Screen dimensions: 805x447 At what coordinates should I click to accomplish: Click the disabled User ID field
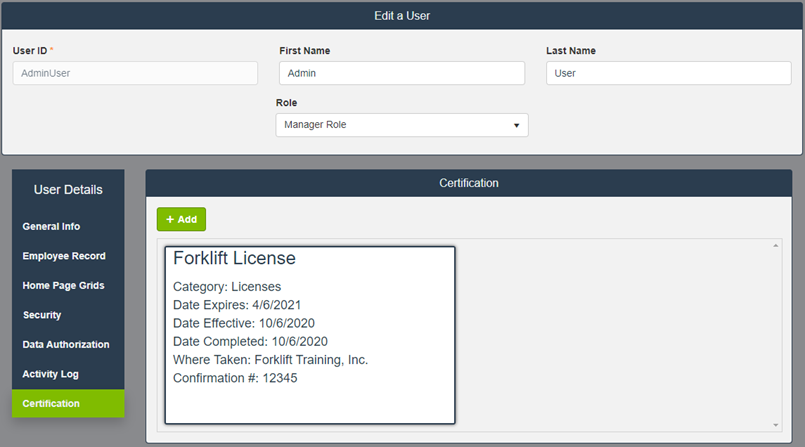(135, 73)
